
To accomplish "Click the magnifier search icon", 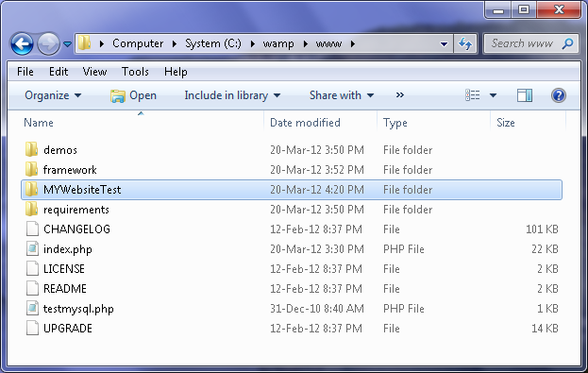I will point(568,43).
